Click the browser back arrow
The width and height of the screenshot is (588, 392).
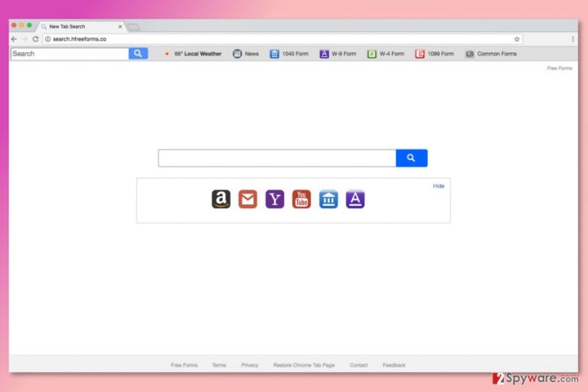coord(14,39)
